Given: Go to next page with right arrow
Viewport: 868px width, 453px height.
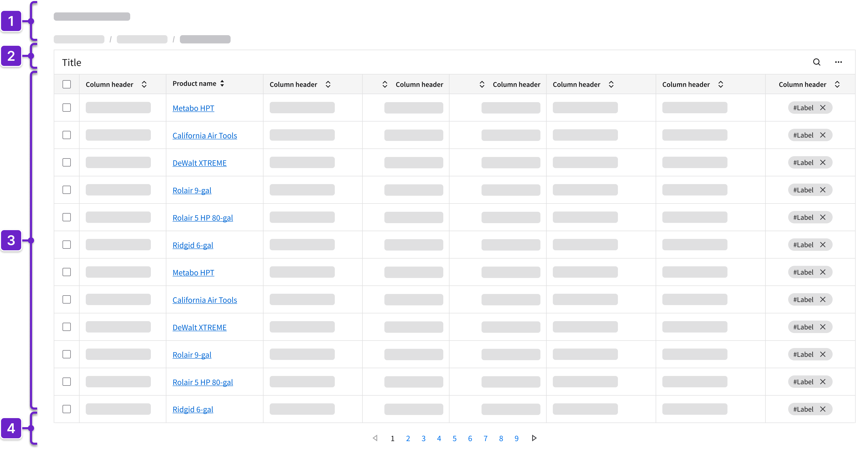Looking at the screenshot, I should [x=534, y=438].
